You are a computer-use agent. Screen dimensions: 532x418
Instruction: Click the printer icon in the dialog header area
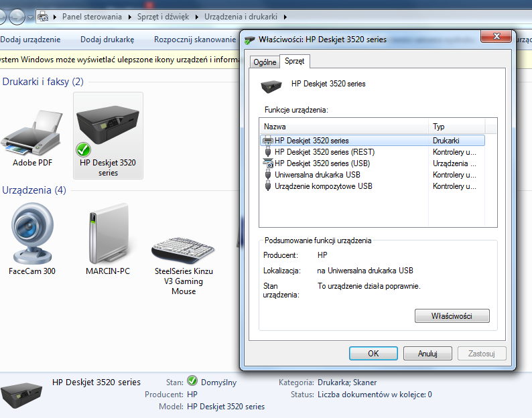coord(271,86)
